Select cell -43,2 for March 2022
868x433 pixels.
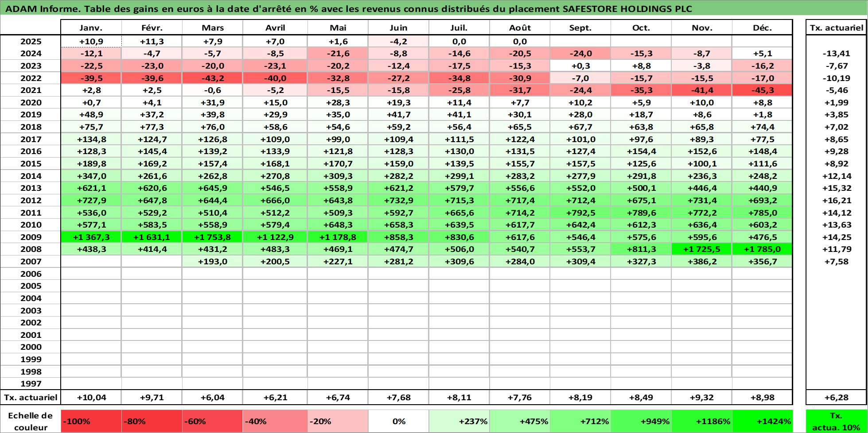pos(212,78)
